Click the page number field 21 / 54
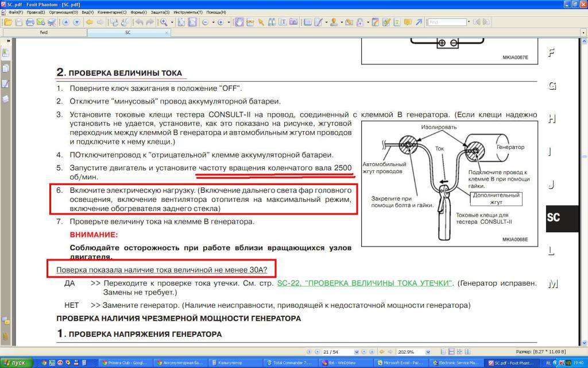The image size is (588, 368). click(338, 352)
